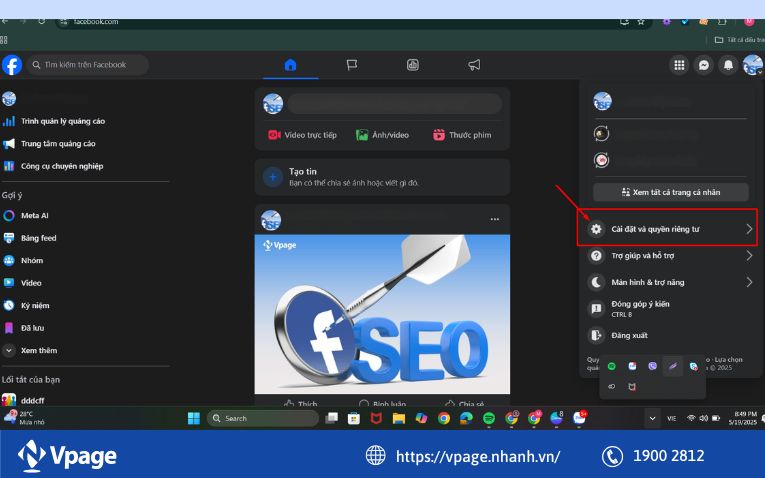765x478 pixels.
Task: Expand the "Cài đặt và quyền riêng tư" chevron
Action: 749,229
